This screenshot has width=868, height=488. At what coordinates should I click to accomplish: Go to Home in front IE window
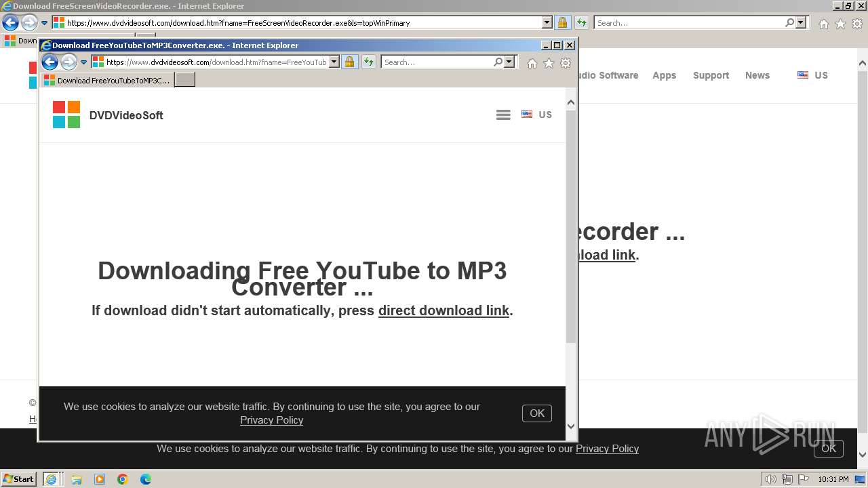(x=532, y=63)
